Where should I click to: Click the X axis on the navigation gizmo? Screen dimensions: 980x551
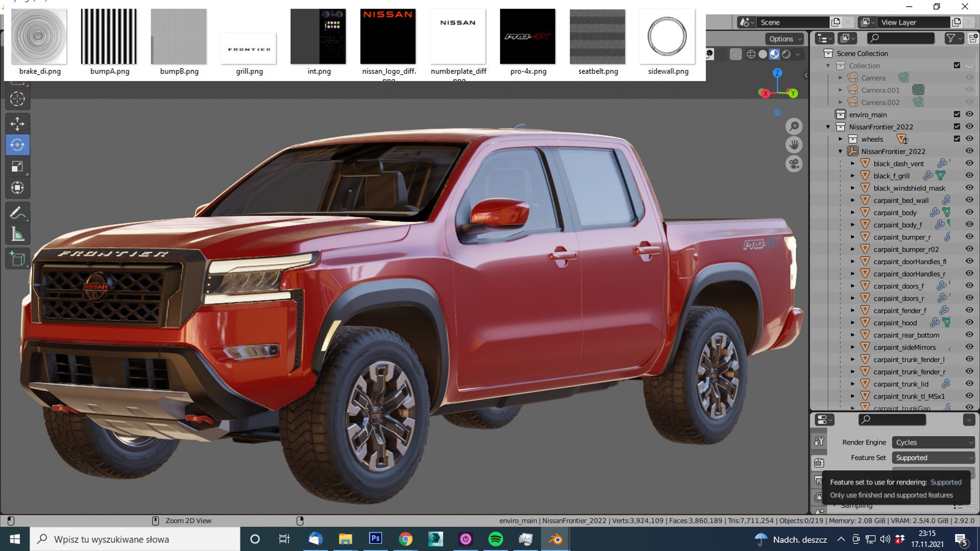[765, 93]
